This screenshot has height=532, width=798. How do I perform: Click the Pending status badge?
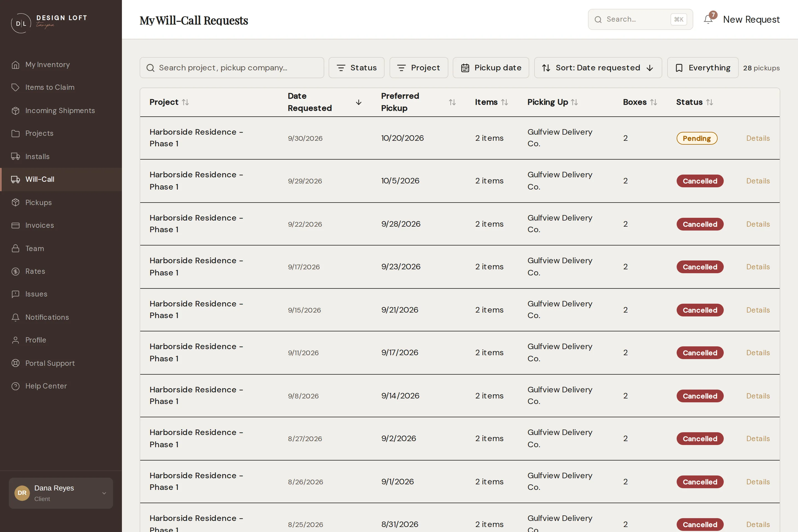click(697, 138)
